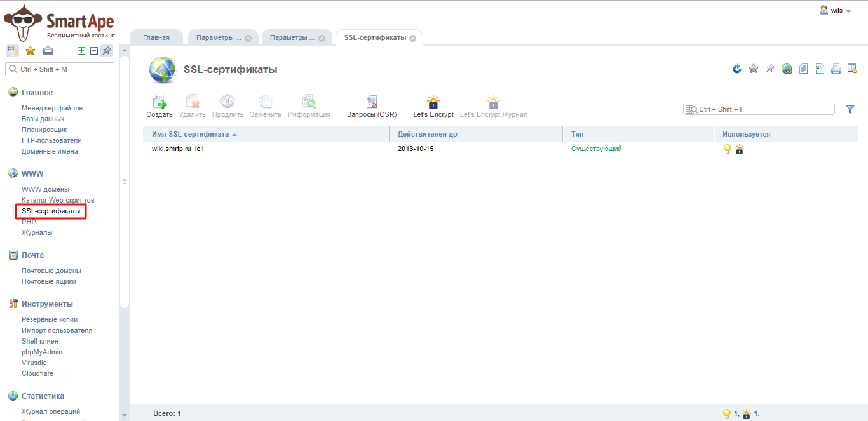Refresh the SSL certificates list

737,69
